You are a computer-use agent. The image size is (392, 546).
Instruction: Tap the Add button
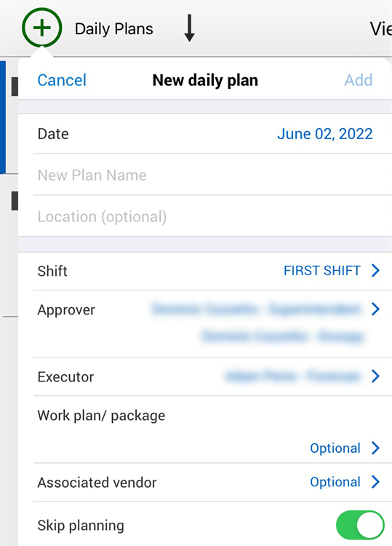click(359, 80)
